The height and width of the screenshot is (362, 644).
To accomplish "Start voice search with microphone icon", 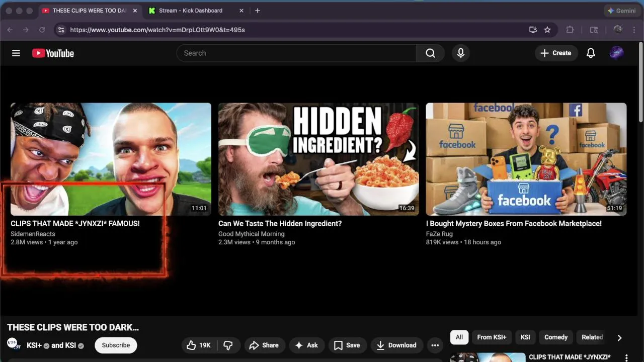I will [x=460, y=53].
